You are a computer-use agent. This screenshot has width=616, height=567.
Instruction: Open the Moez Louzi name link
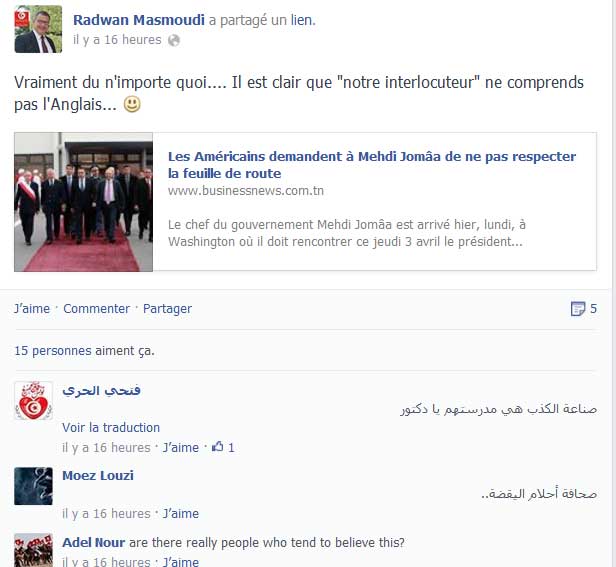tap(98, 475)
